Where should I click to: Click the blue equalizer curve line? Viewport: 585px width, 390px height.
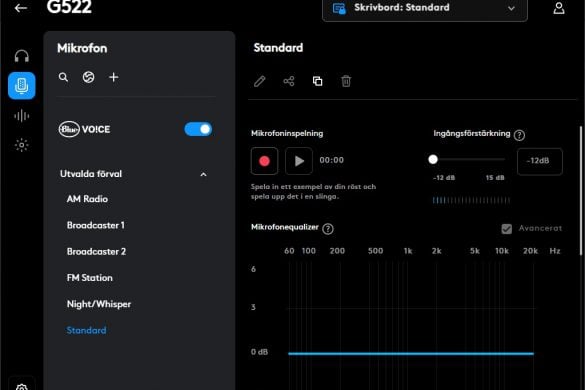[411, 353]
